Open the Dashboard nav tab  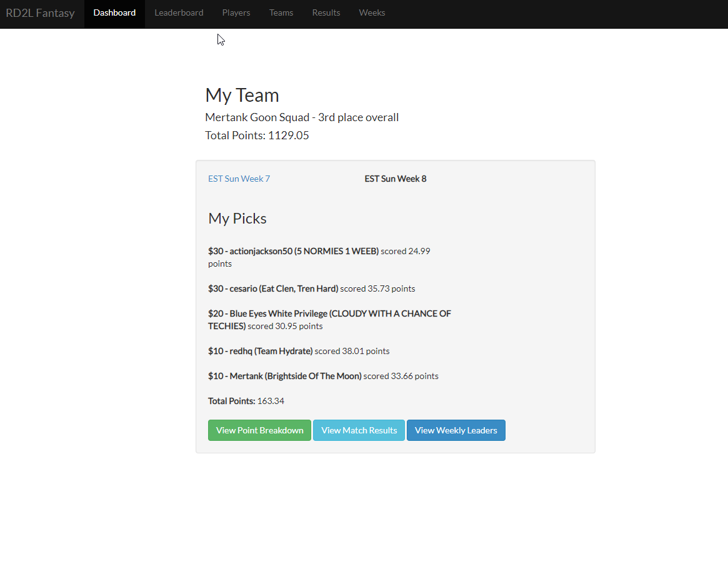tap(114, 13)
